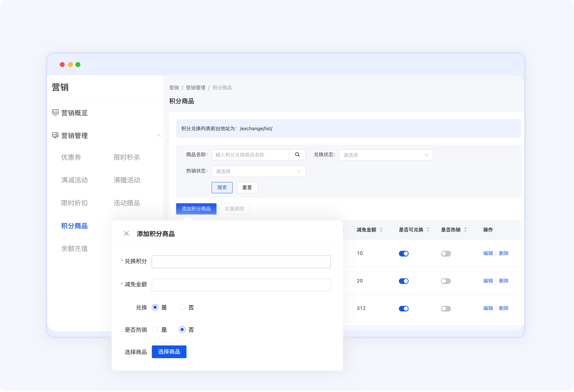
Task: Click the dropdown arrow of 热销状态
Action: (299, 171)
